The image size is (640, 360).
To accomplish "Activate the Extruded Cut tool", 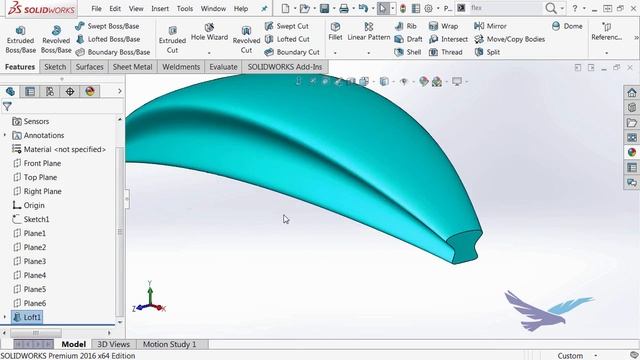I will [172, 40].
